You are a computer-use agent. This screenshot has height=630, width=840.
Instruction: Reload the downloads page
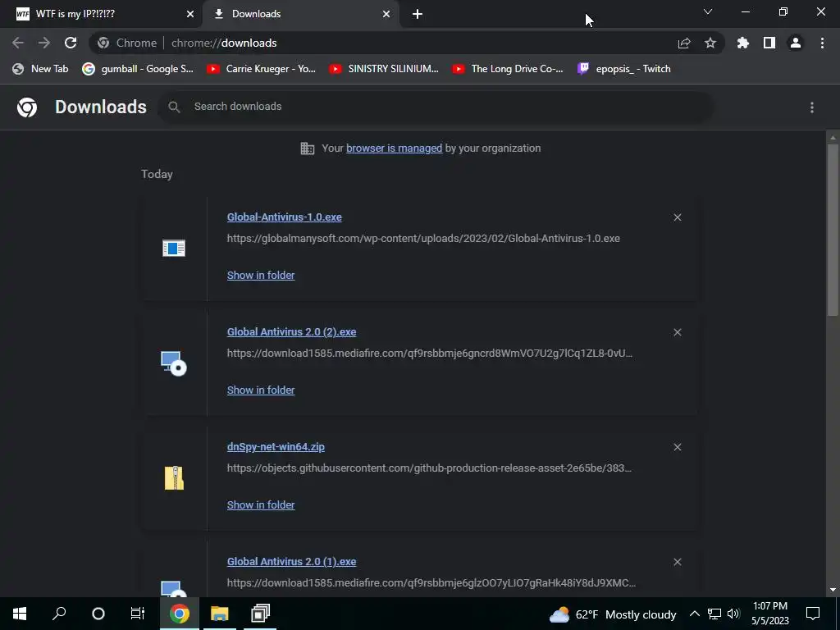71,43
